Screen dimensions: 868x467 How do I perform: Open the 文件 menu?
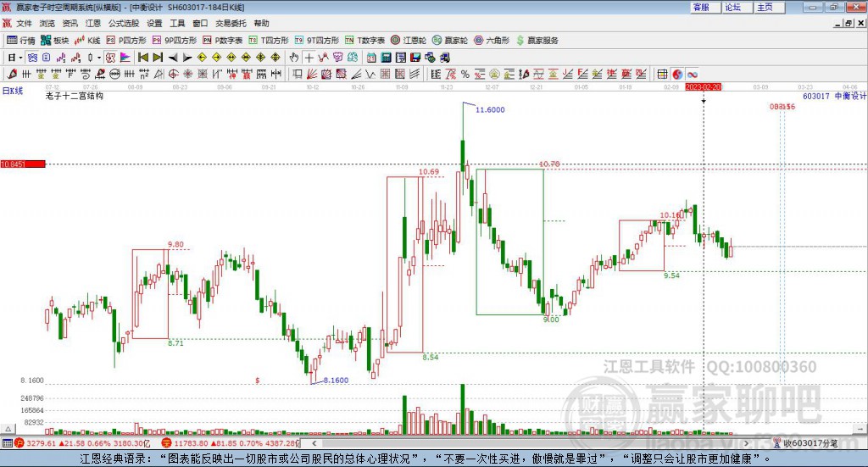click(x=25, y=23)
